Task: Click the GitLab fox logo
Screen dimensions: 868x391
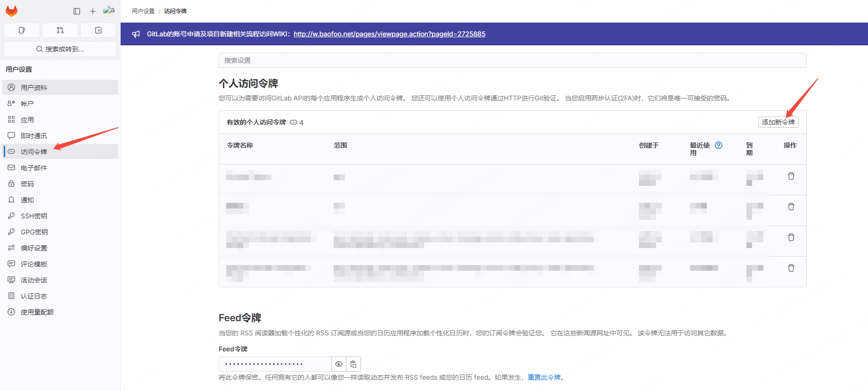Action: pyautogui.click(x=11, y=11)
